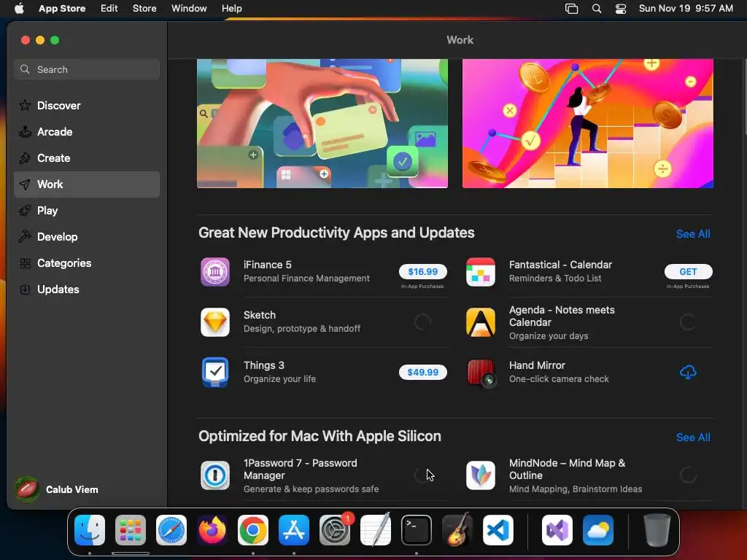Open TextEdit from the Dock

pyautogui.click(x=376, y=530)
